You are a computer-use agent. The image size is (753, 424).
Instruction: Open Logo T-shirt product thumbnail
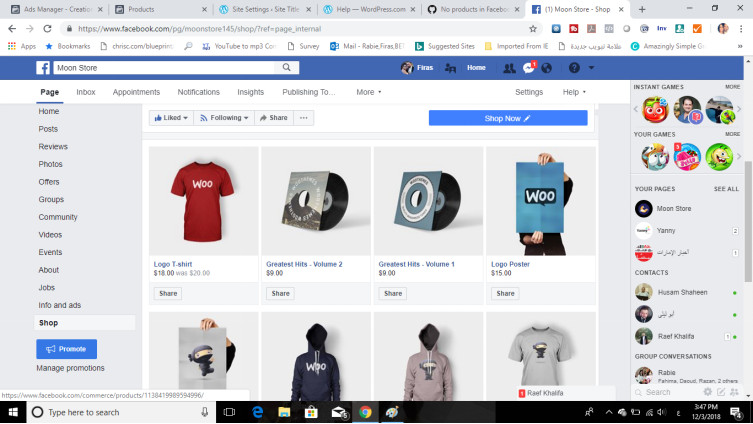[x=204, y=201]
